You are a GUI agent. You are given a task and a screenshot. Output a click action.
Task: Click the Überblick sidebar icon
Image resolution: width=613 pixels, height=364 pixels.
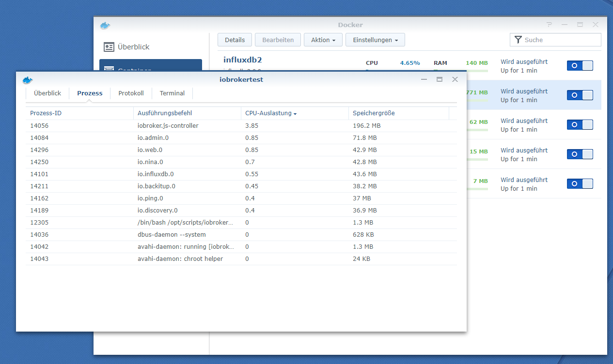(109, 47)
